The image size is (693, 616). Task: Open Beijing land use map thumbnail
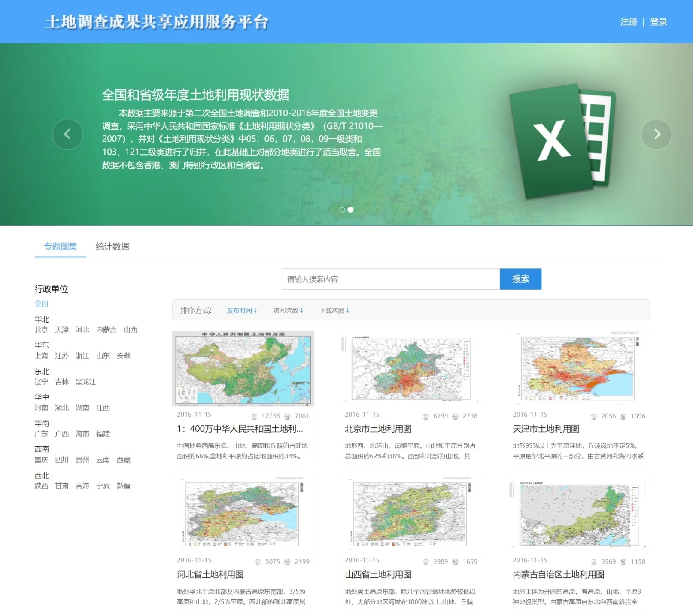click(x=411, y=369)
